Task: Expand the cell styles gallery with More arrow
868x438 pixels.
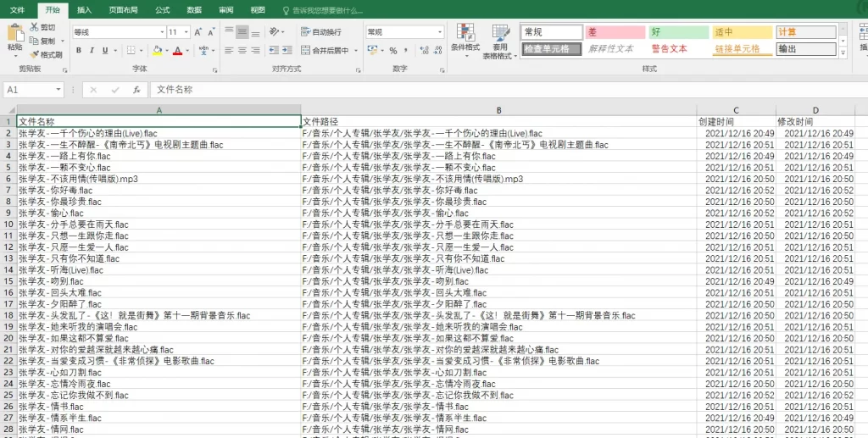Action: pyautogui.click(x=843, y=53)
